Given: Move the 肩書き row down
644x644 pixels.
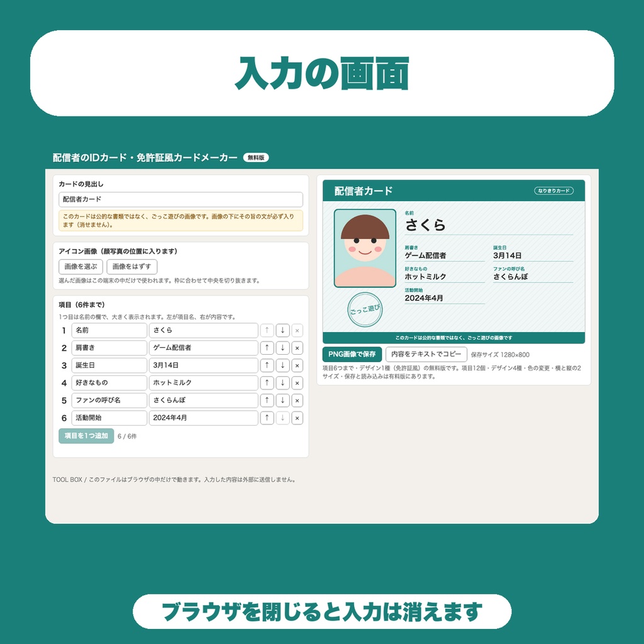Looking at the screenshot, I should click(282, 348).
